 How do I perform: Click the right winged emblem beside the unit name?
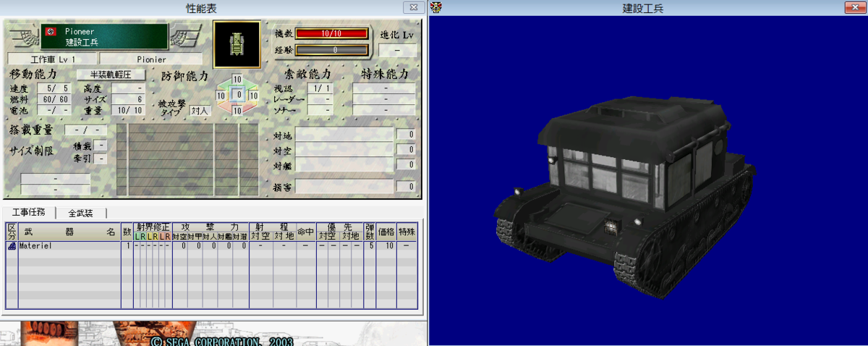[x=187, y=35]
